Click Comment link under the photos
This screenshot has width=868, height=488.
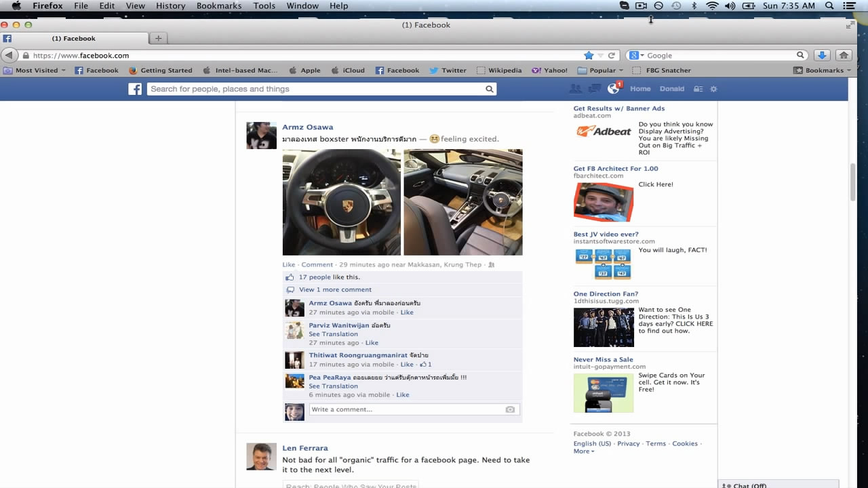[317, 265]
